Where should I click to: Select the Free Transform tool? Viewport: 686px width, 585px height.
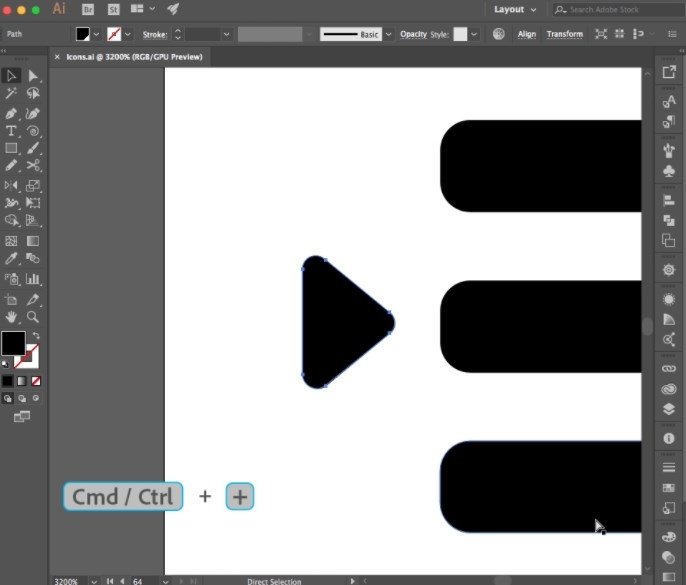33,203
